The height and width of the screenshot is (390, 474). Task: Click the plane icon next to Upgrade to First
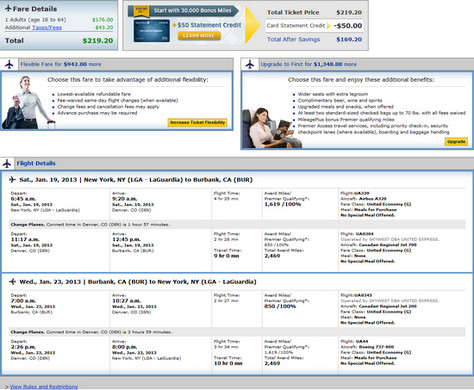coord(250,64)
